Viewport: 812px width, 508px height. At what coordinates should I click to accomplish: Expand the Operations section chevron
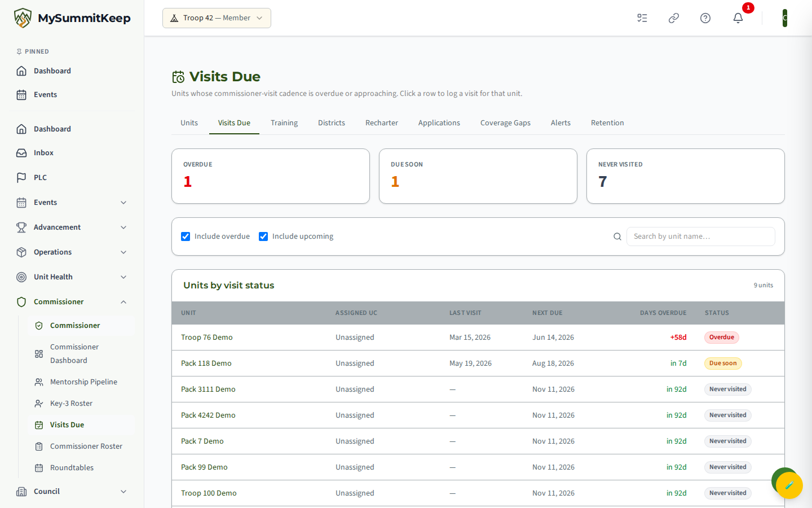123,252
